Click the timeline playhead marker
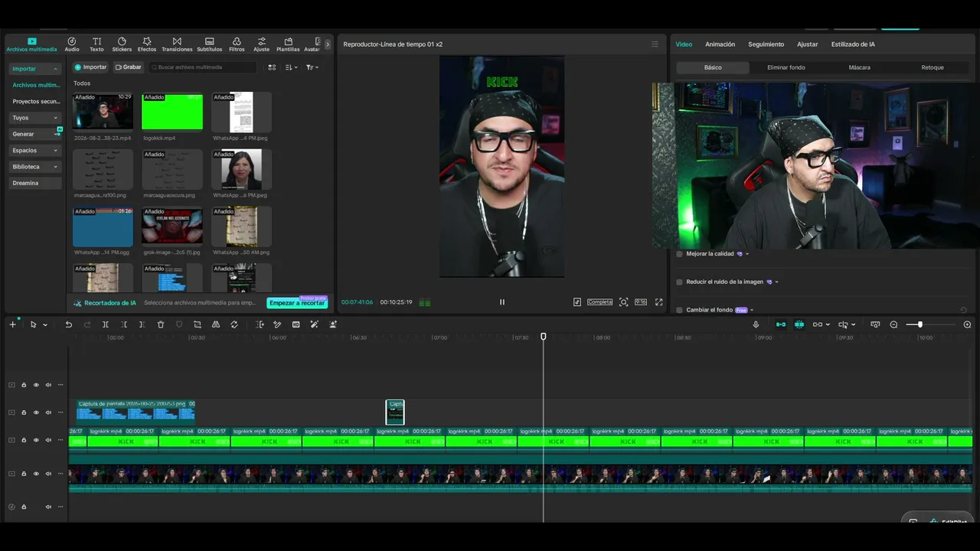 (x=544, y=337)
